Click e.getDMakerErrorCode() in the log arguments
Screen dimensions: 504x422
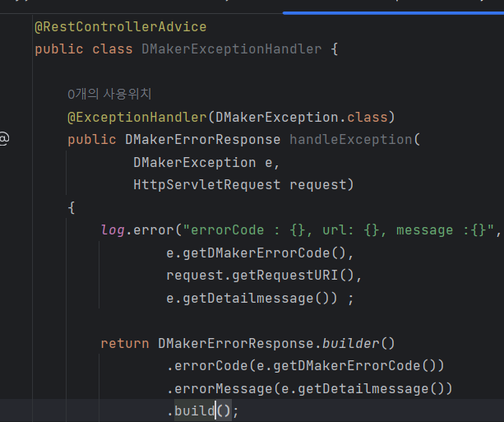click(x=256, y=253)
